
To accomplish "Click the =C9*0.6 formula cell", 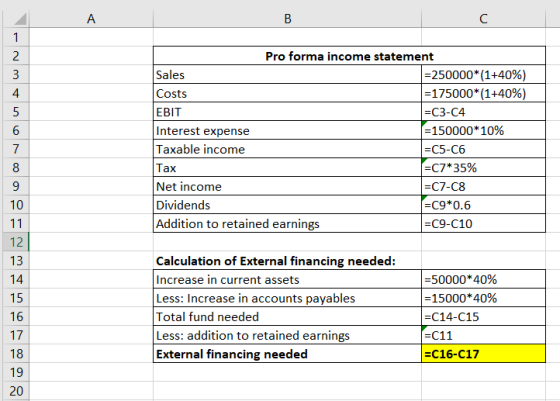I will [483, 205].
